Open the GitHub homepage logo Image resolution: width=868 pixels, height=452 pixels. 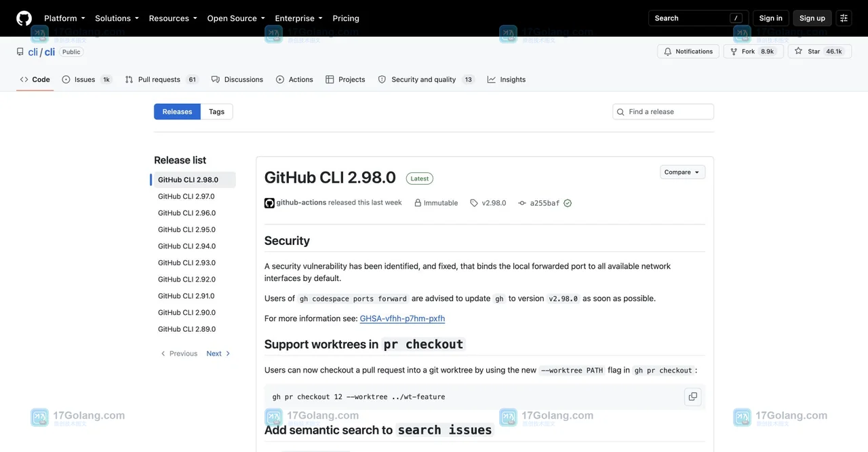pos(24,18)
